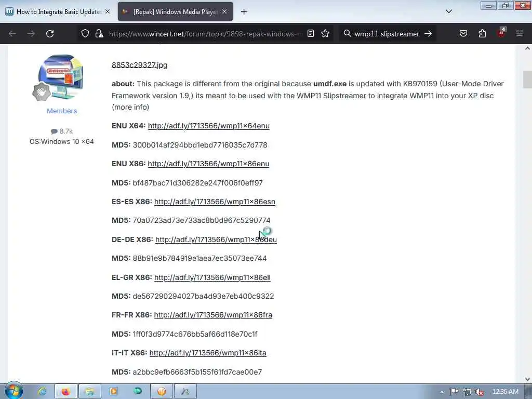Open media player taskbar icon

click(x=114, y=392)
